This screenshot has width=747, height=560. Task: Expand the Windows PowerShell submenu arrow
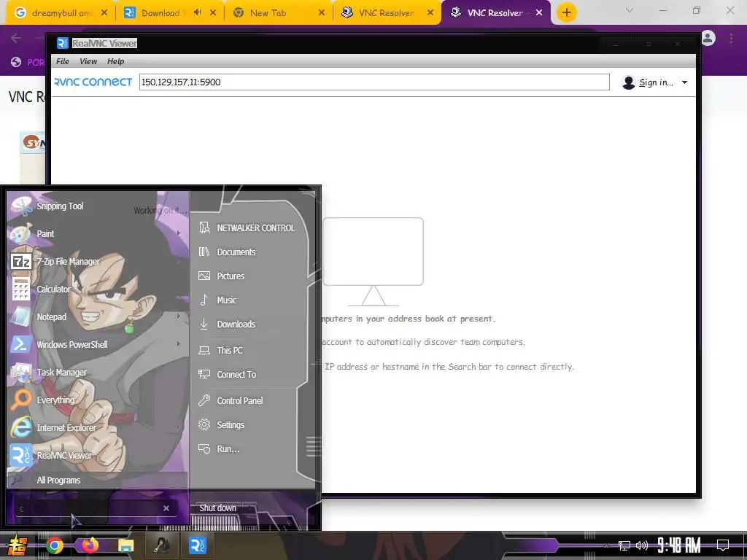(x=178, y=344)
